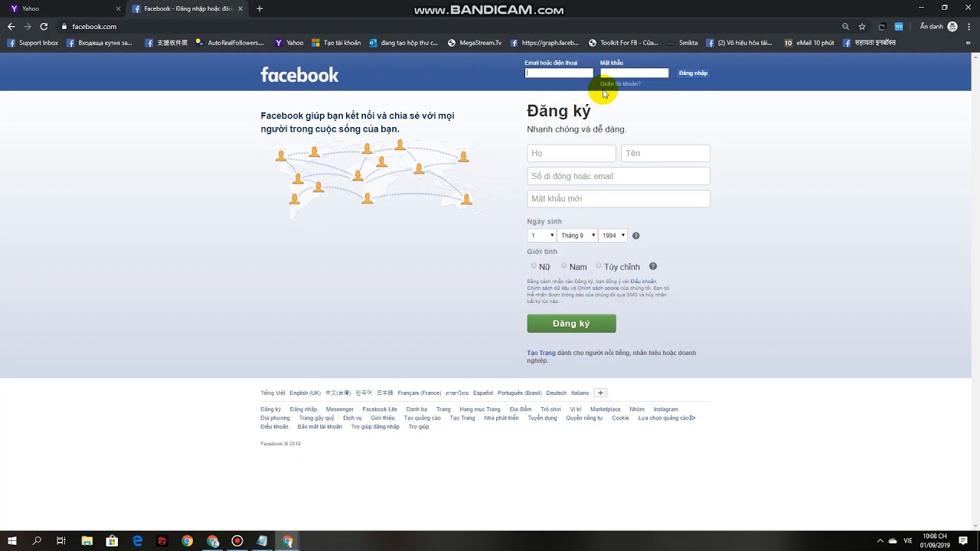Select the Nam gender radio button
This screenshot has height=551, width=980.
tap(563, 266)
